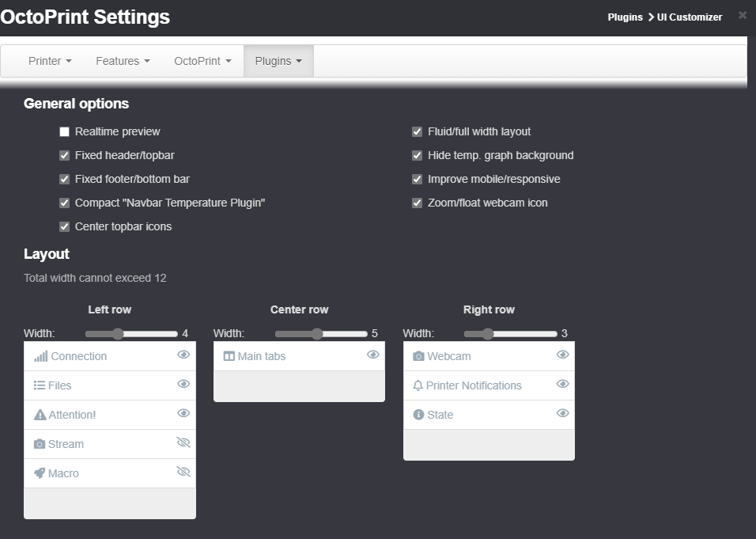Viewport: 756px width, 539px height.
Task: Click the General options heading
Action: [76, 104]
